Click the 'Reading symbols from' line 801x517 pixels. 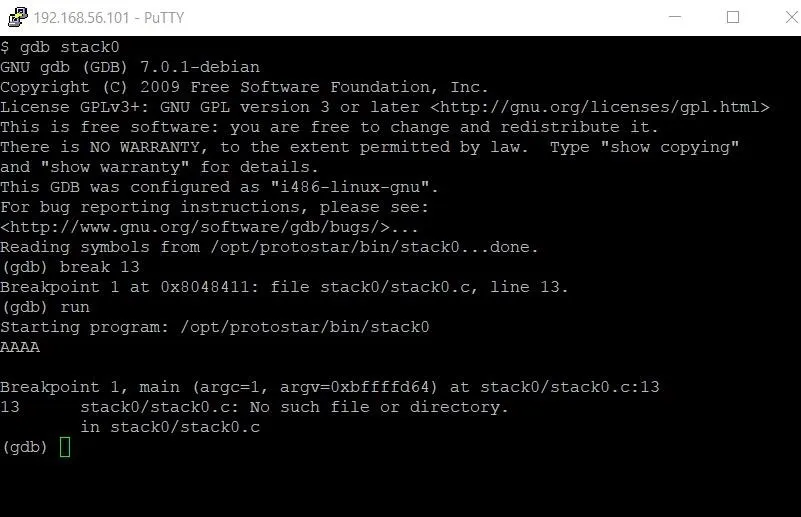coord(269,247)
